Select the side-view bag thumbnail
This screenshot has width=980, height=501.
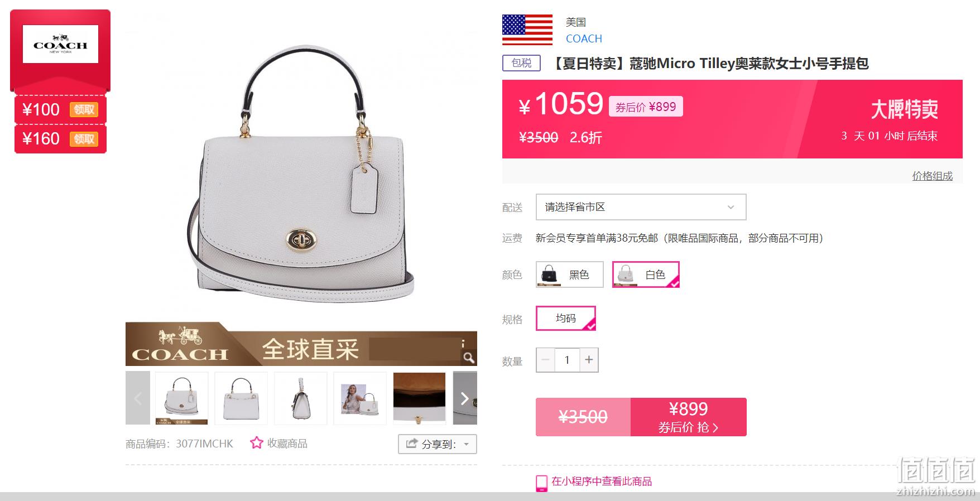tap(301, 398)
